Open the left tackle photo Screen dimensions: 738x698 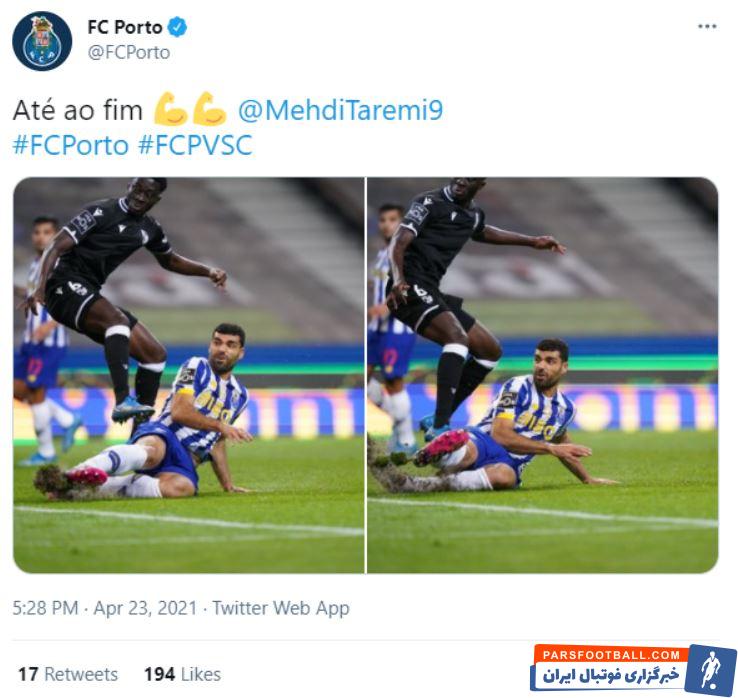pos(189,375)
